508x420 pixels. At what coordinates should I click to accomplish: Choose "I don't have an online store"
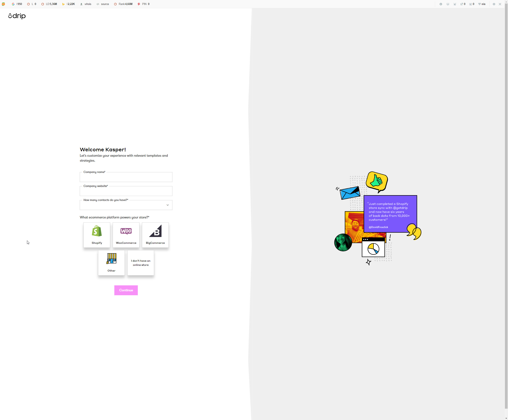tap(140, 262)
